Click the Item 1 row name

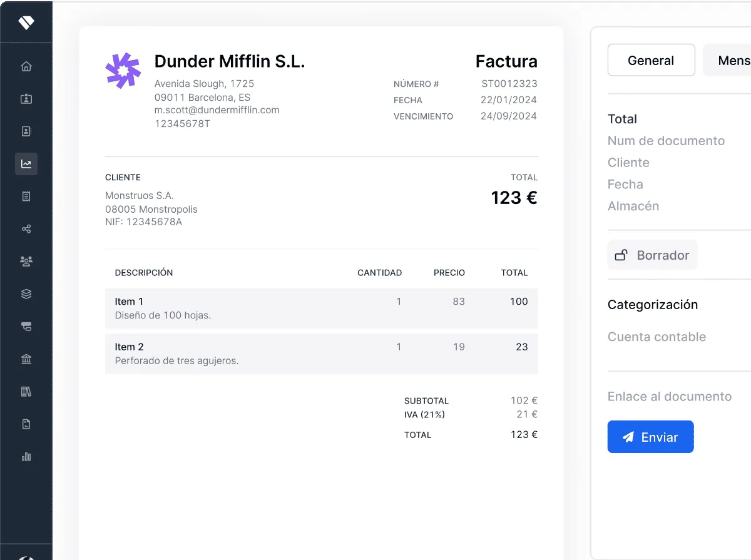[x=129, y=302]
